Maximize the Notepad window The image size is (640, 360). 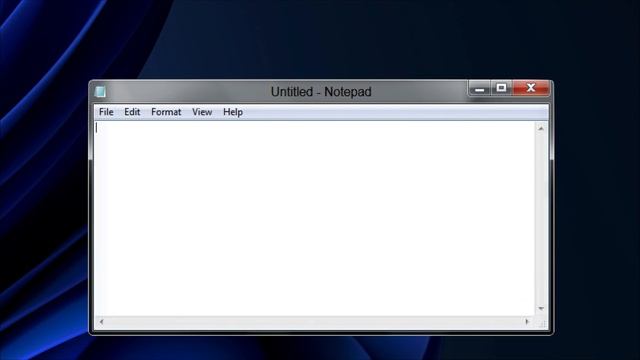pyautogui.click(x=501, y=88)
